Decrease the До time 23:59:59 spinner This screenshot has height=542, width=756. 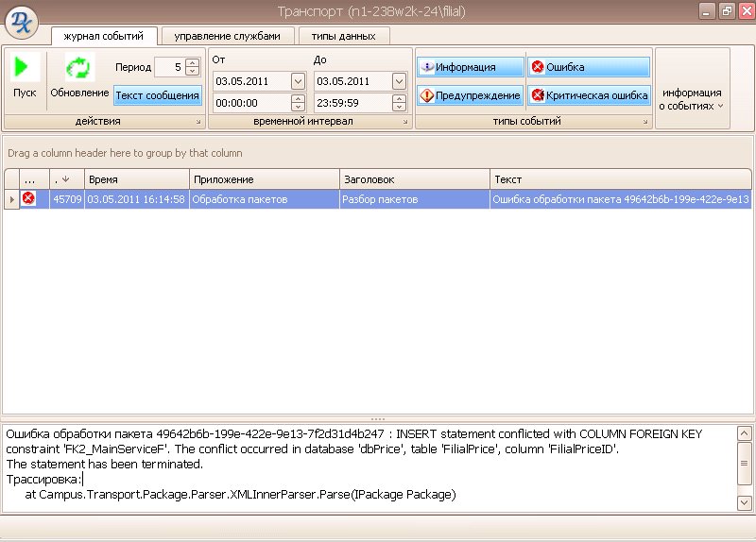click(399, 107)
